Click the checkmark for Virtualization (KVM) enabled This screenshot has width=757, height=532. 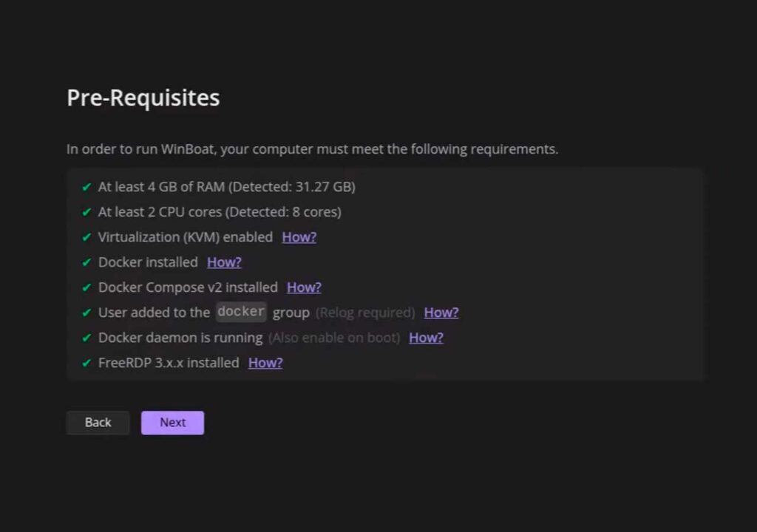(x=86, y=237)
